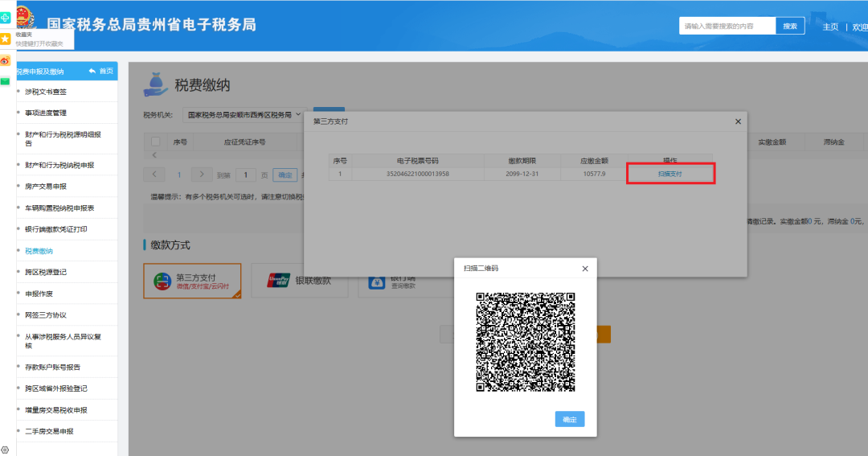Open 网签三方协议 in sidebar
This screenshot has width=868, height=456.
pyautogui.click(x=45, y=315)
